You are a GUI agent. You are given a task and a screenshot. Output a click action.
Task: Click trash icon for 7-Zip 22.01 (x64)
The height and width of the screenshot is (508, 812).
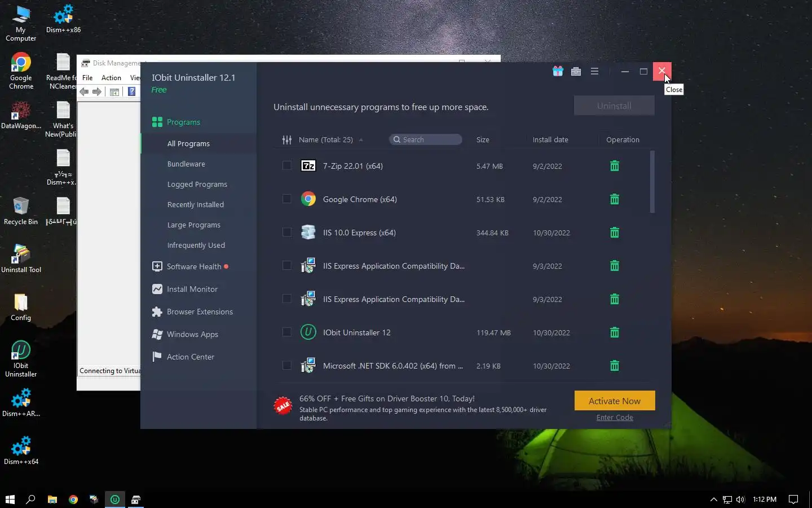tap(615, 166)
